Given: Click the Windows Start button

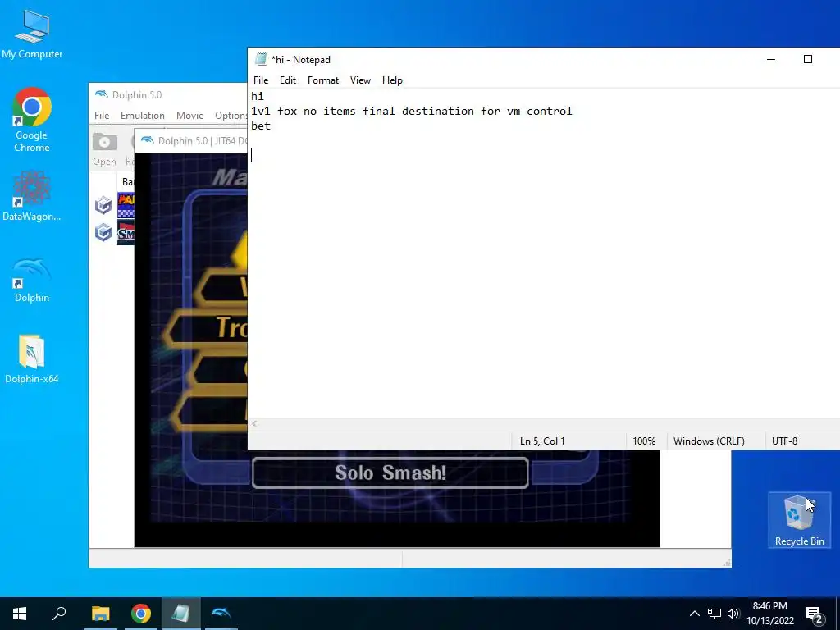Looking at the screenshot, I should [x=20, y=614].
